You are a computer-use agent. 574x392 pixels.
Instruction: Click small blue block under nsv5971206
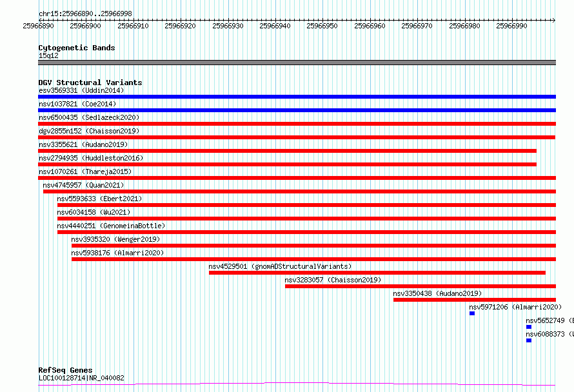point(472,313)
